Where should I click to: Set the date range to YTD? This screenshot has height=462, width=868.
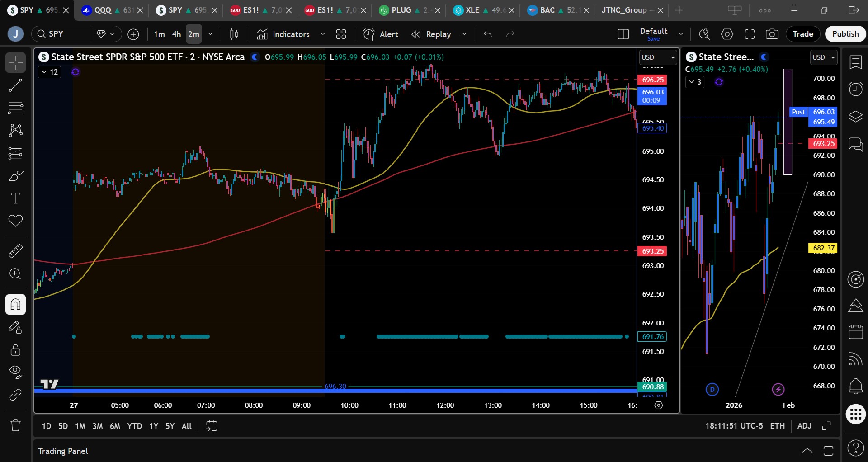click(x=134, y=426)
